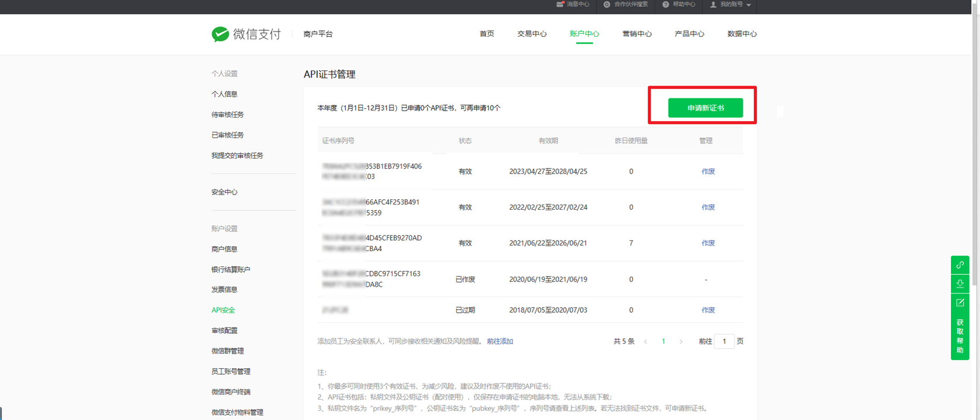Open 消息中心 envelope icon in top bar
The width and height of the screenshot is (980, 420).
point(560,4)
